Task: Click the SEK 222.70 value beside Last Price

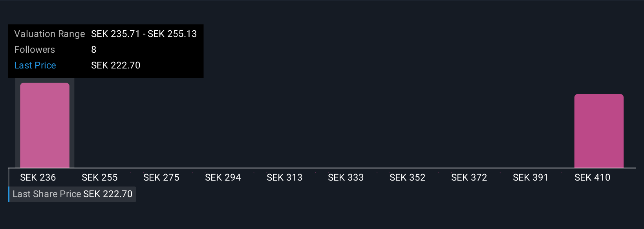Action: 116,65
